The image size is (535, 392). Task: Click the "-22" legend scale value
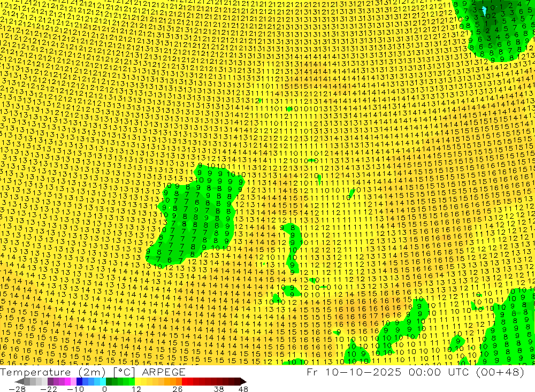click(x=49, y=389)
